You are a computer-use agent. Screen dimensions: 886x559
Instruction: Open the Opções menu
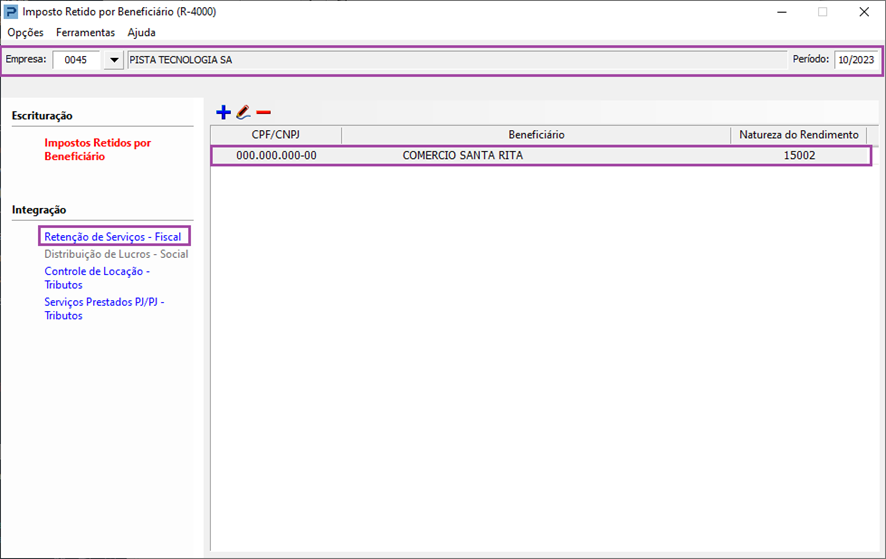tap(25, 33)
